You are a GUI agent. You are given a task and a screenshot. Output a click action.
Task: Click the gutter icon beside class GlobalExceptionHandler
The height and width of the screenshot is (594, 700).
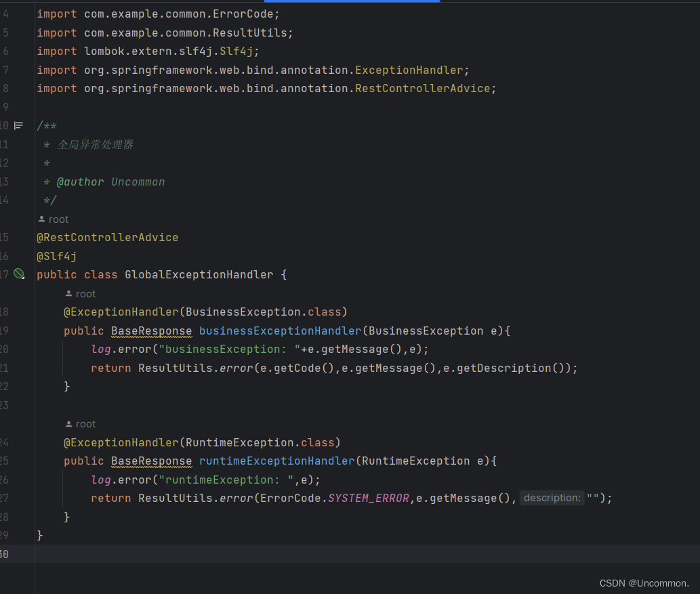(19, 274)
